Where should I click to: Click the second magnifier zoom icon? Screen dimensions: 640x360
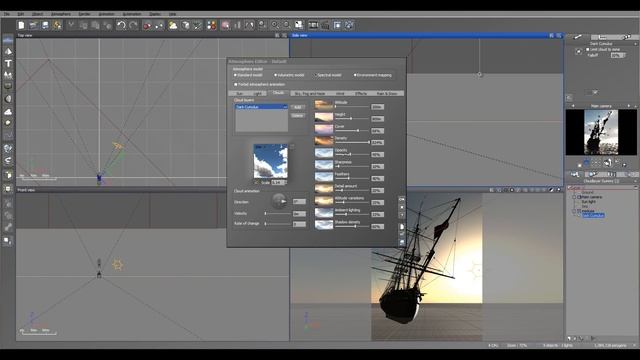(287, 25)
